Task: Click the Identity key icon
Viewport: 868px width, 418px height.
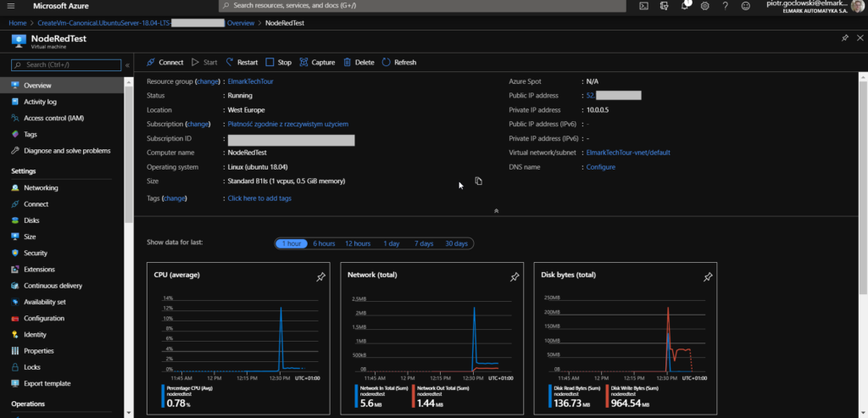Action: click(15, 334)
